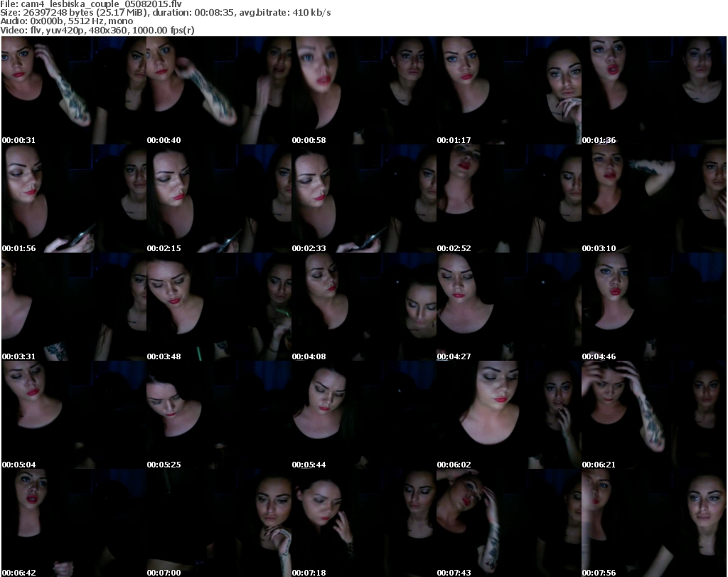
Task: Pick the frame stamped 00:03:31
Action: pos(74,307)
